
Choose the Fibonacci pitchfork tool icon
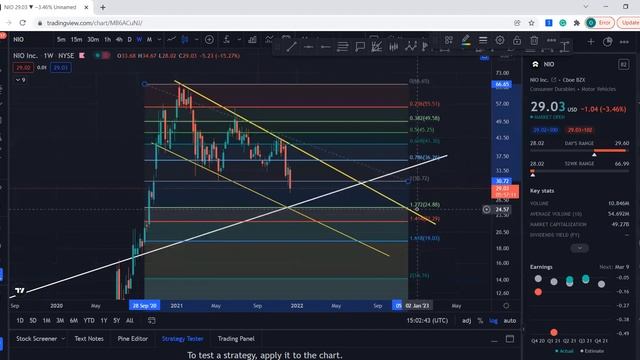pos(377,47)
